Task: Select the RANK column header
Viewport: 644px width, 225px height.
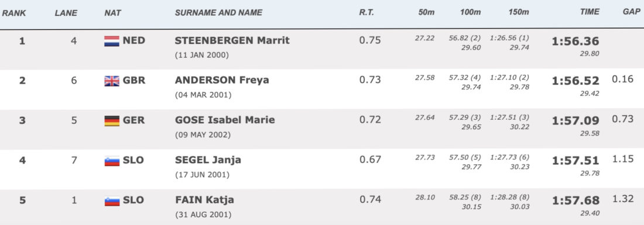Action: point(14,13)
